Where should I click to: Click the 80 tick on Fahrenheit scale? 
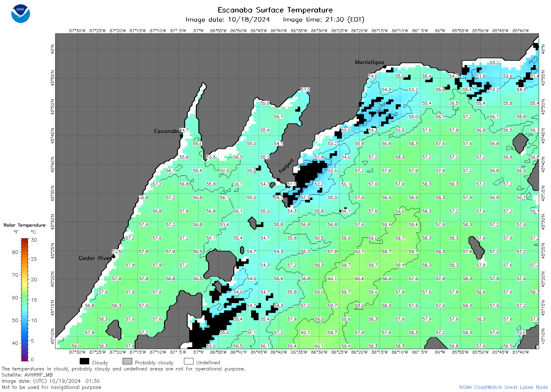coord(15,252)
